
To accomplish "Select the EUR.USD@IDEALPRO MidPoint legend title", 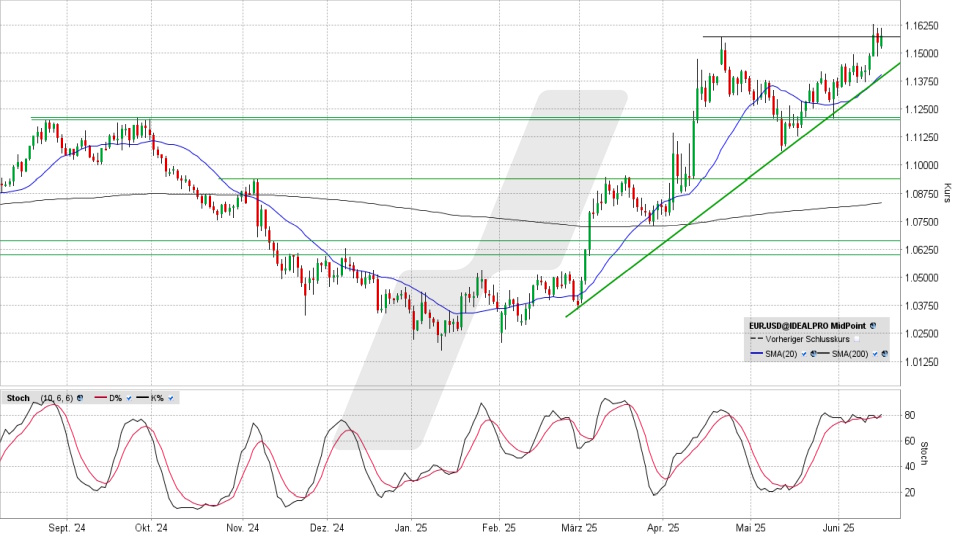I will (x=808, y=326).
